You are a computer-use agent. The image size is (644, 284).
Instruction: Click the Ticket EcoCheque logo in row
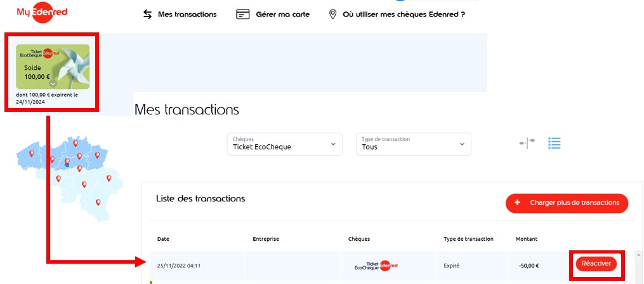click(x=376, y=266)
